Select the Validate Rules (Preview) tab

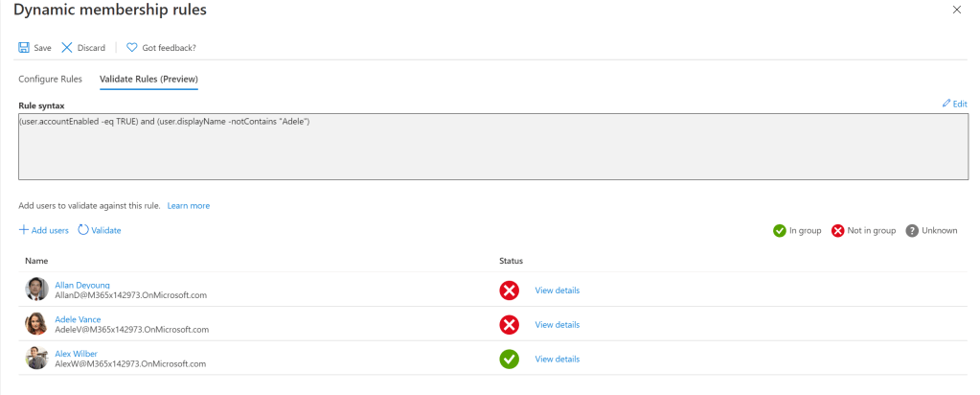(x=148, y=79)
